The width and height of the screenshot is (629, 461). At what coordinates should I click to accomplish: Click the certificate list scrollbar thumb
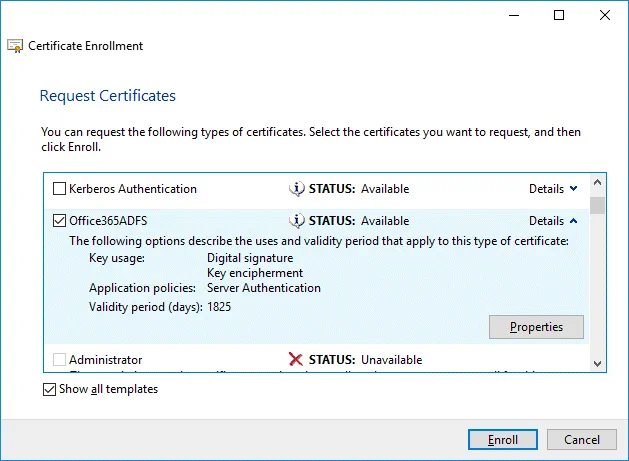coord(597,206)
